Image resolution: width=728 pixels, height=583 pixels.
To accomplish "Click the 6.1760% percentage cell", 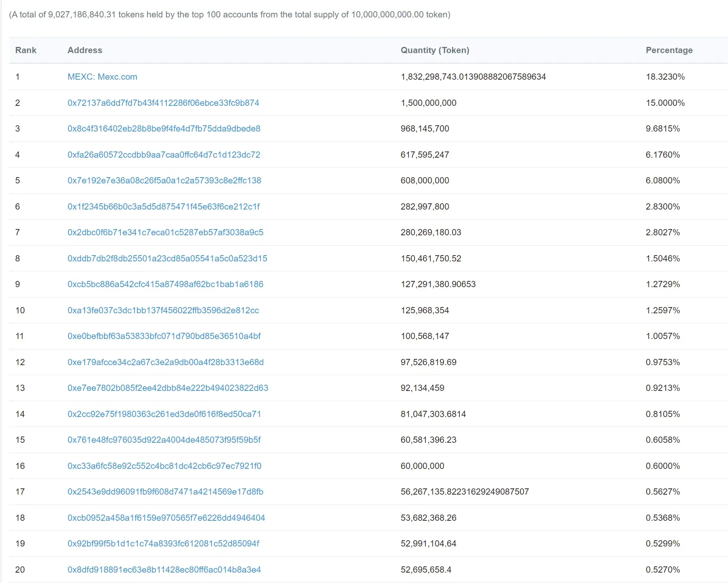I will pyautogui.click(x=662, y=155).
